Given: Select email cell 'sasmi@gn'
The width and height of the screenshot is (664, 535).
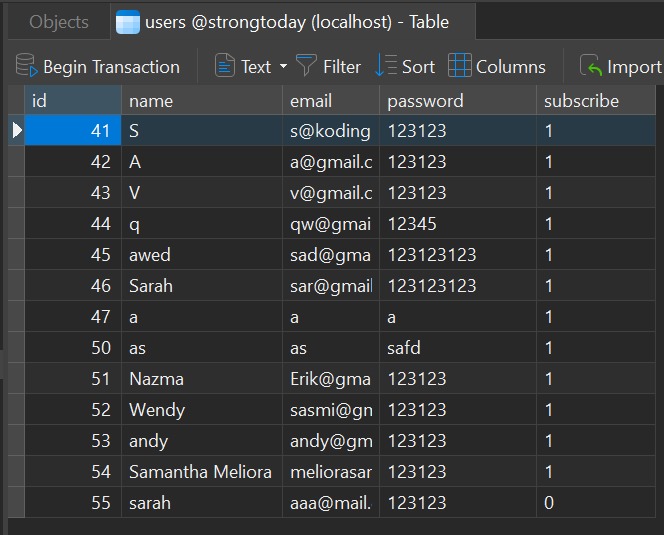Looking at the screenshot, I should tap(331, 410).
